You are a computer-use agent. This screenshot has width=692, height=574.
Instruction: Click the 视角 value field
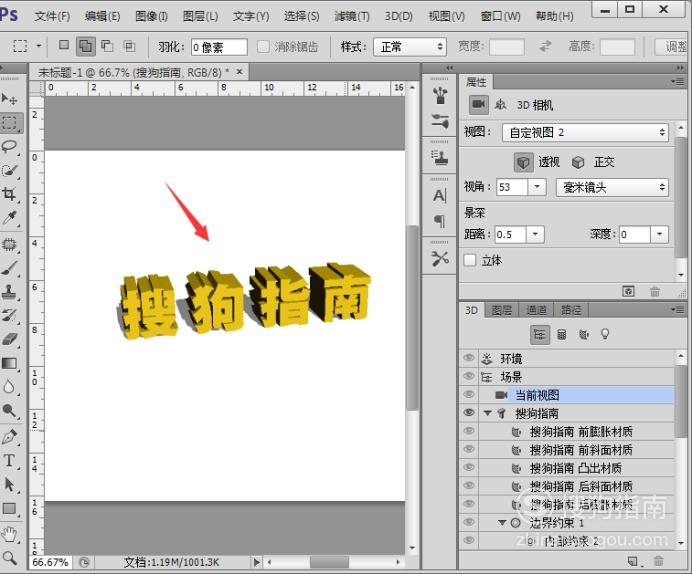pyautogui.click(x=512, y=187)
